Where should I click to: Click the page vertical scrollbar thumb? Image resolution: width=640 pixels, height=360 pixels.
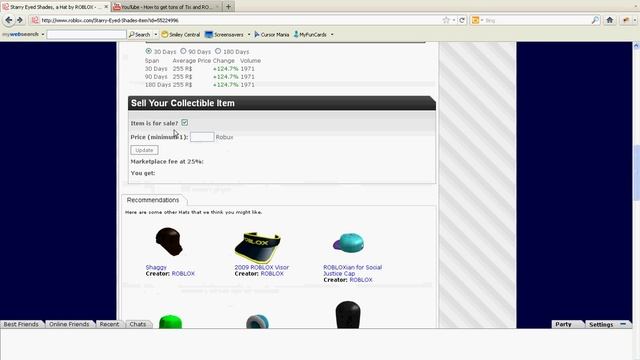click(636, 173)
